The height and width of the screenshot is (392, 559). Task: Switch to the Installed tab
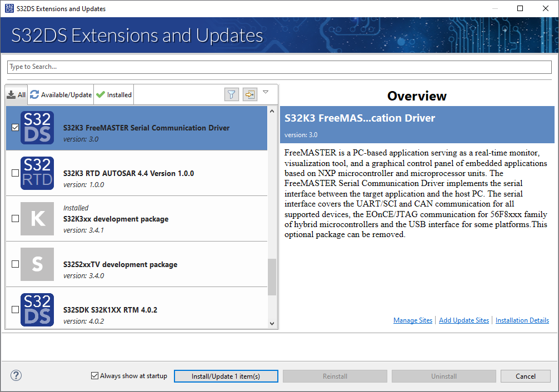[113, 94]
